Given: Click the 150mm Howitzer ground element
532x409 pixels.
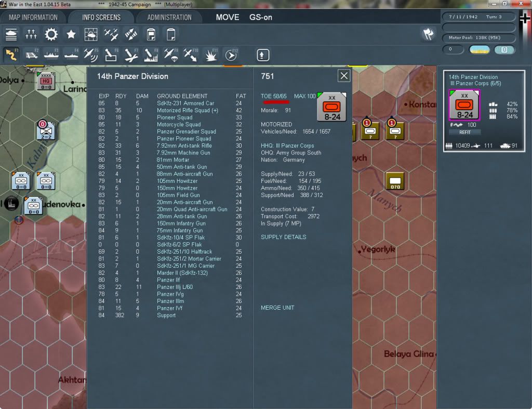Looking at the screenshot, I should click(177, 188).
